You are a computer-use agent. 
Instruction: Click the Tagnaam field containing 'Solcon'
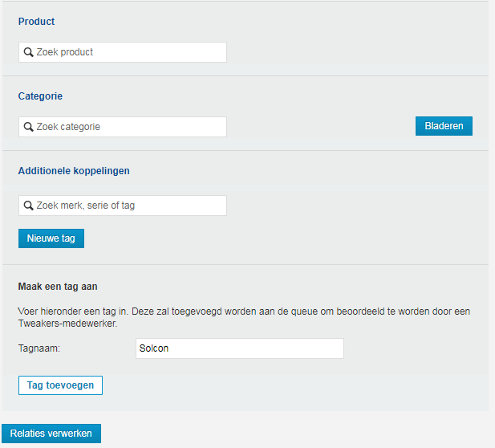click(240, 348)
